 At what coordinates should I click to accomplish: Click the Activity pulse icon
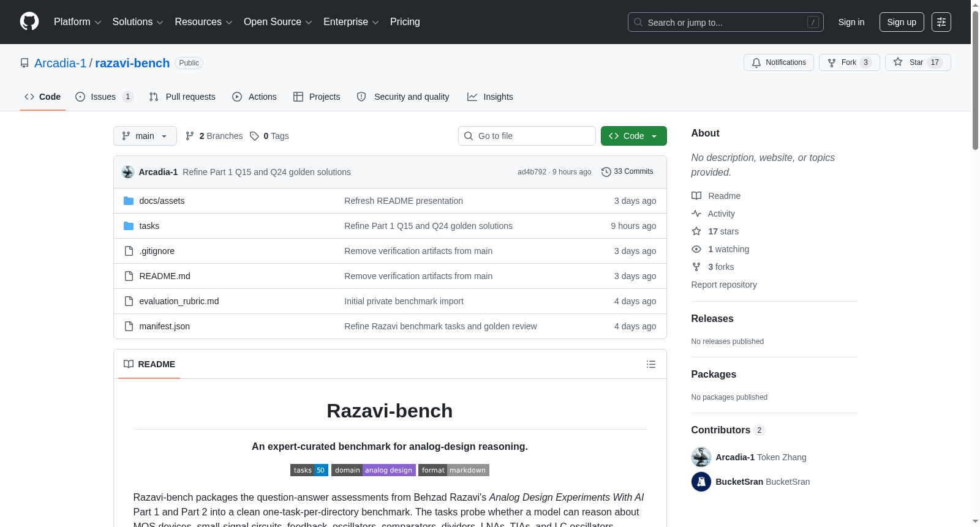(x=696, y=214)
